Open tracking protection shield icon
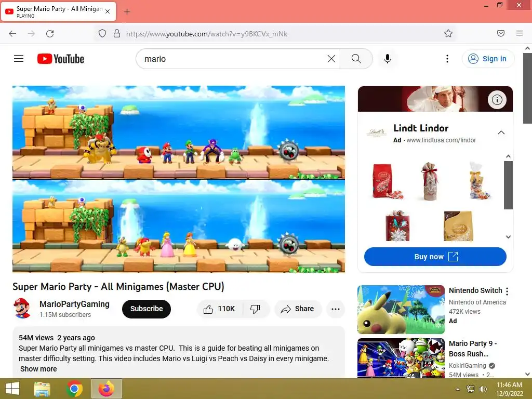532x399 pixels. [102, 34]
